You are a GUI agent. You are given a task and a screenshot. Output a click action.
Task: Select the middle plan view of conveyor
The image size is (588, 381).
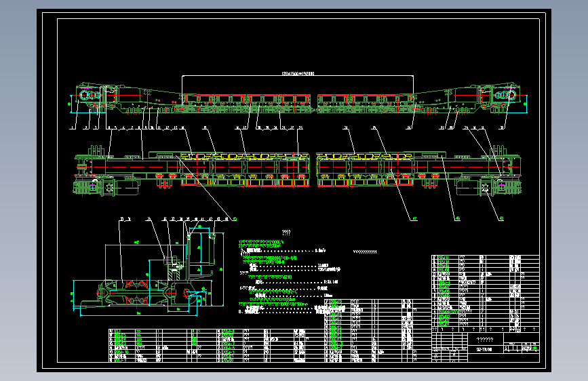[298, 171]
